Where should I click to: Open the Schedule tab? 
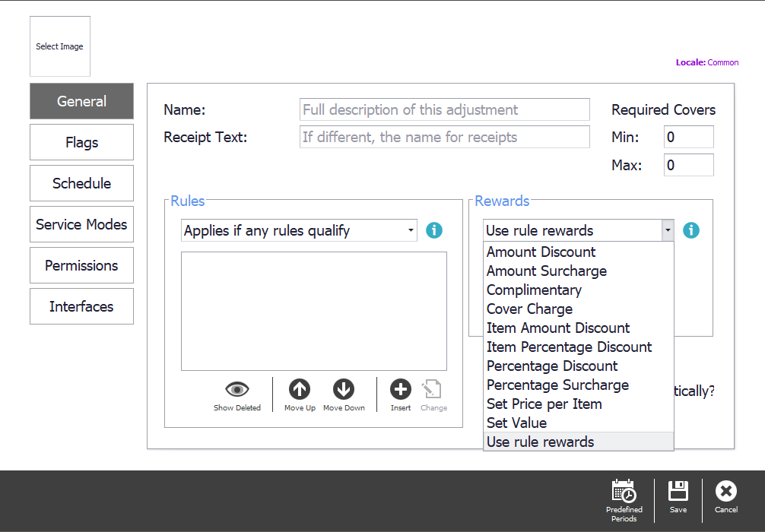[81, 183]
